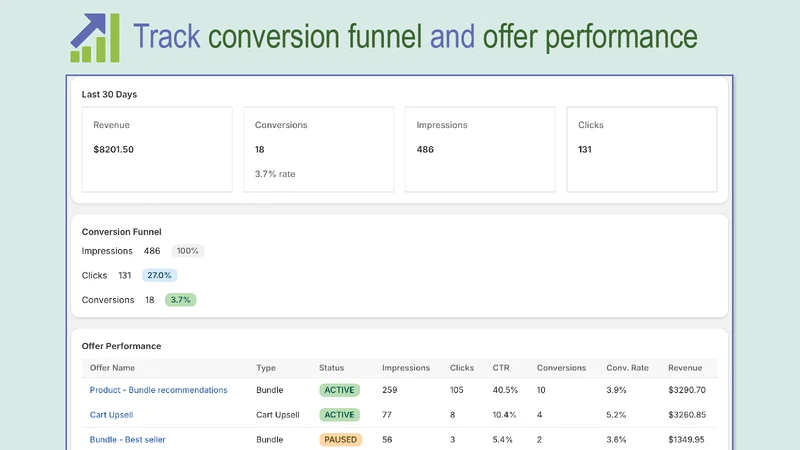Viewport: 800px width, 450px height.
Task: Click the 77 impressions cell
Action: pos(387,415)
